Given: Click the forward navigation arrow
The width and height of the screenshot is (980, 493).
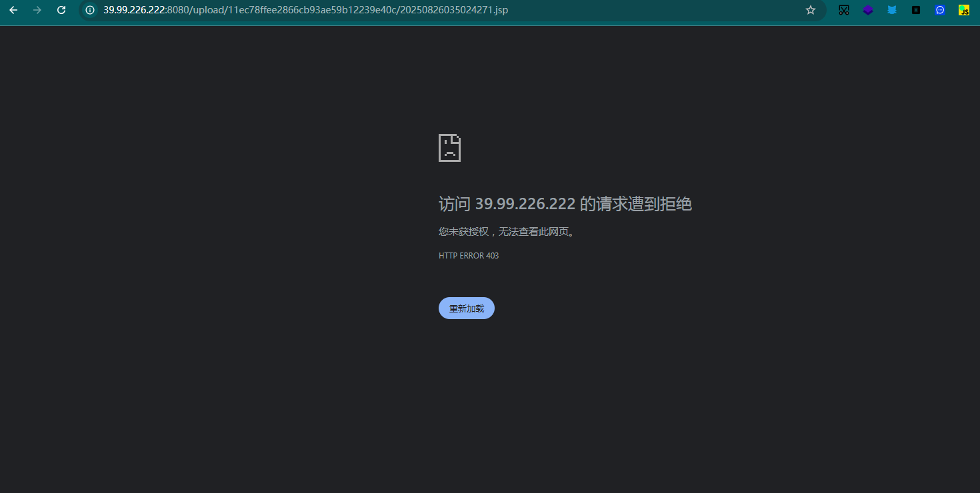Looking at the screenshot, I should pos(37,10).
